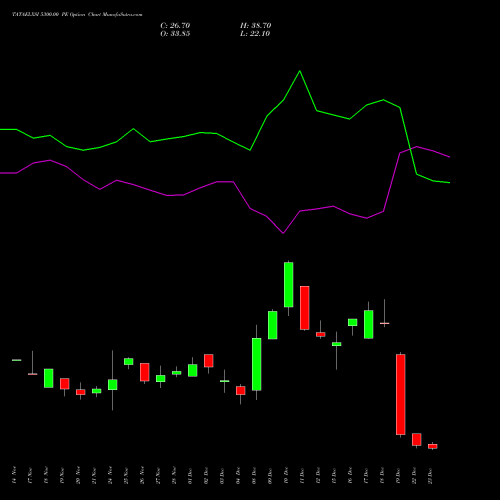Viewport: 500px width, 500px height.
Task: Select the red candle for 11 Dec
Action: pos(305,308)
